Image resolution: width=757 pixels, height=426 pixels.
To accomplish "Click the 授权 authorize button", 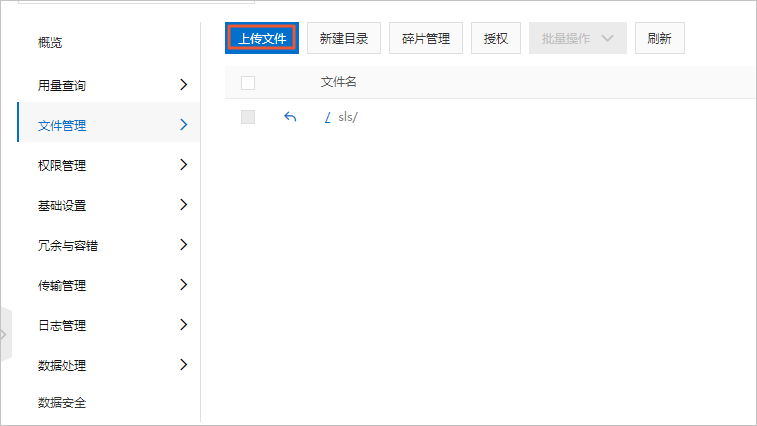I will click(x=496, y=38).
